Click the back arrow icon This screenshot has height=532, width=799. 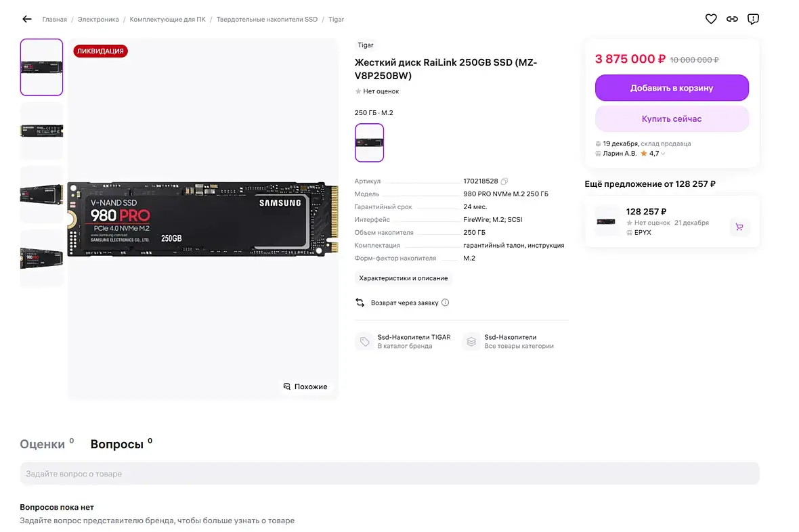coord(27,19)
